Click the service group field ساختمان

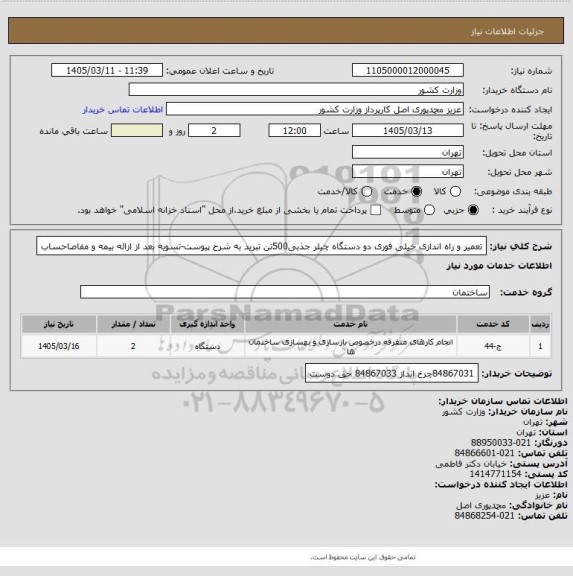(x=285, y=292)
